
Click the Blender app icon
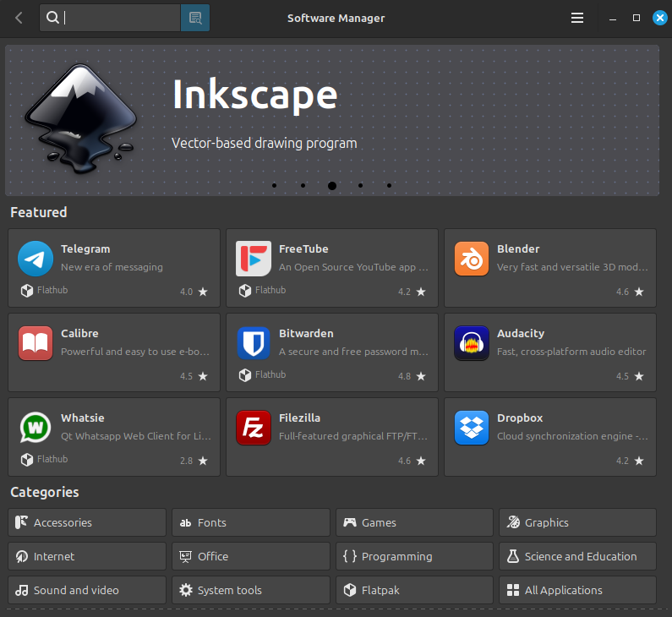point(472,259)
